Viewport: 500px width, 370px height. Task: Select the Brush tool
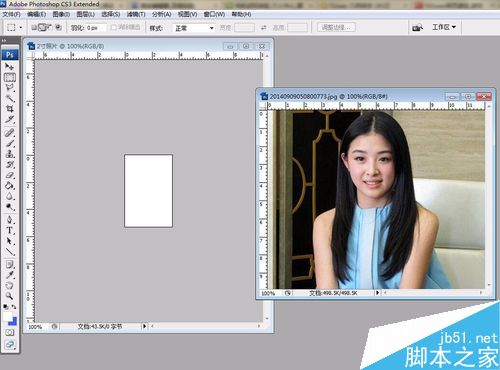9,143
